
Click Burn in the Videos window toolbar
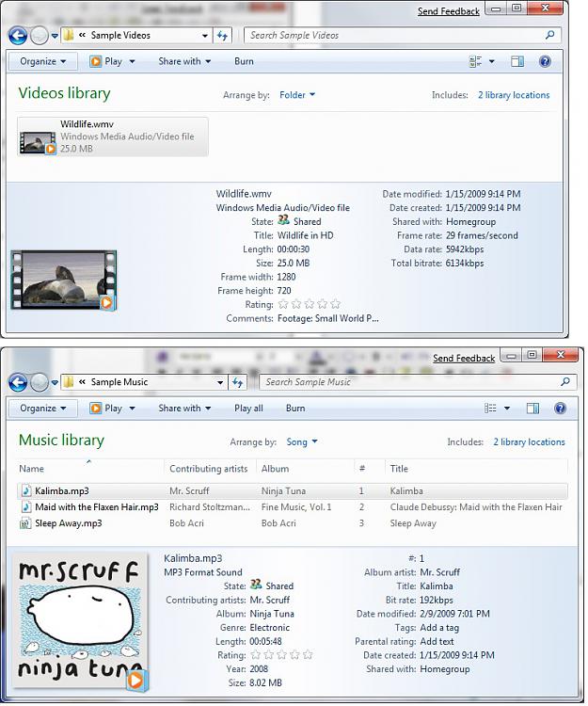(244, 61)
